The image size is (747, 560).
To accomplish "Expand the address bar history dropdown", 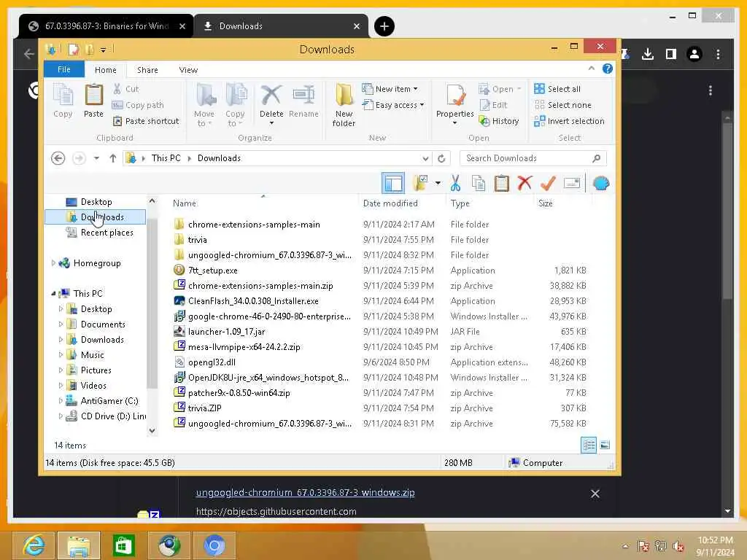I will (x=425, y=158).
